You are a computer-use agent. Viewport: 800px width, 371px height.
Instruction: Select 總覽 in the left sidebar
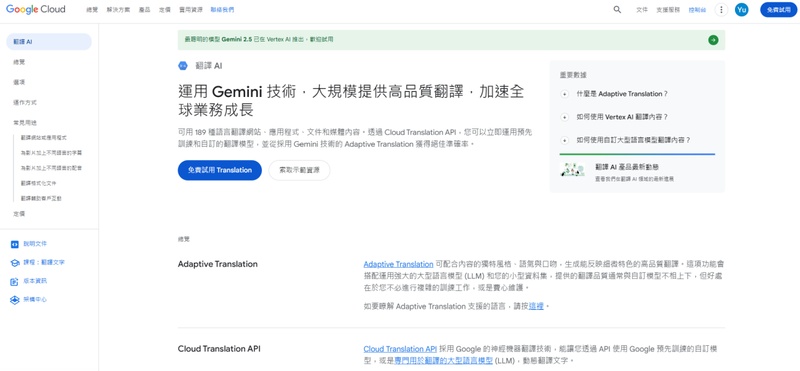[19, 62]
